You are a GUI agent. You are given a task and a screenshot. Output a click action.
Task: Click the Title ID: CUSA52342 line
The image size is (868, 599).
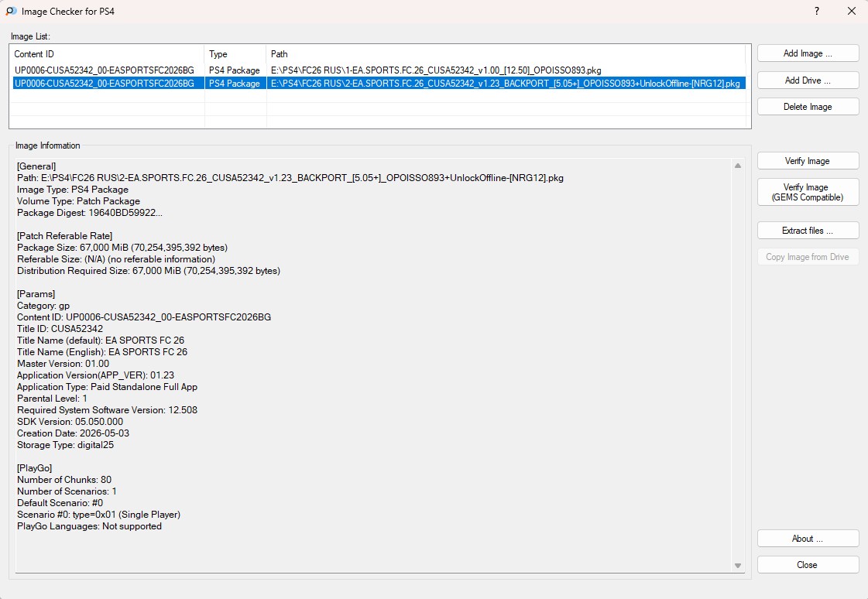[60, 329]
